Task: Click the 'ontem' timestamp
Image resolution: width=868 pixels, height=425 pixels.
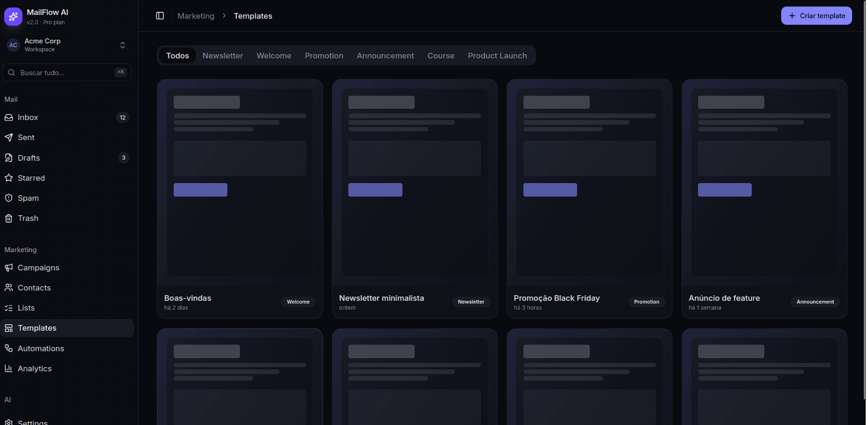Action: (347, 308)
